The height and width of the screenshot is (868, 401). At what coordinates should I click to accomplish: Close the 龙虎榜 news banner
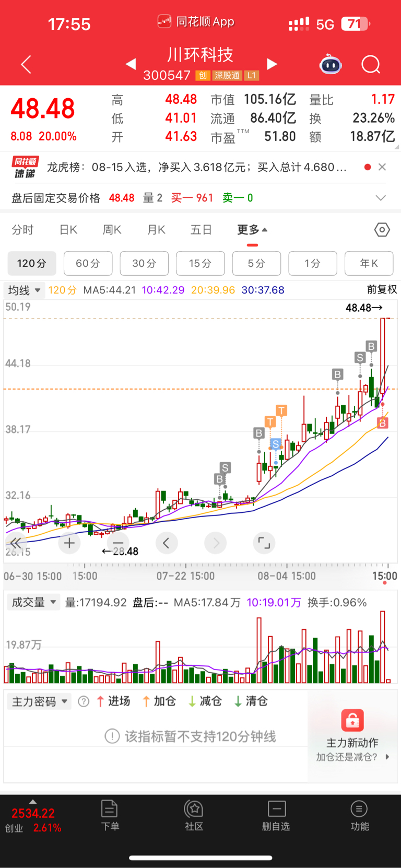point(382,167)
